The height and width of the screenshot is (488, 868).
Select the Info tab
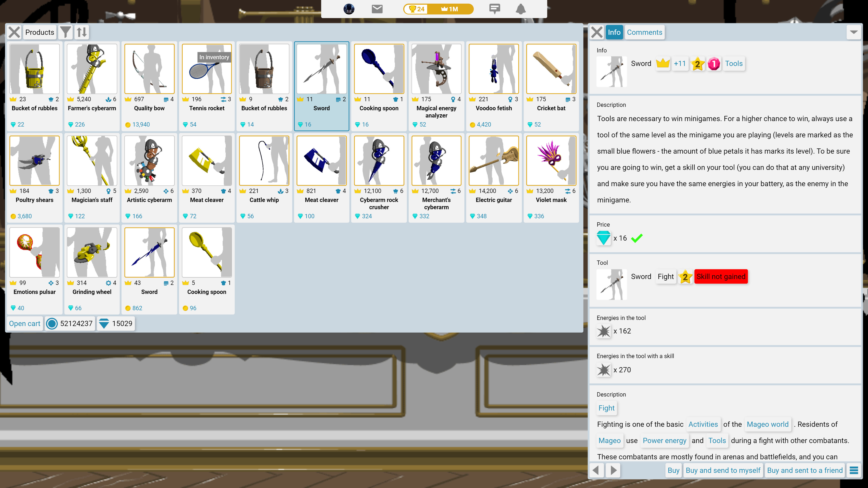tap(614, 32)
